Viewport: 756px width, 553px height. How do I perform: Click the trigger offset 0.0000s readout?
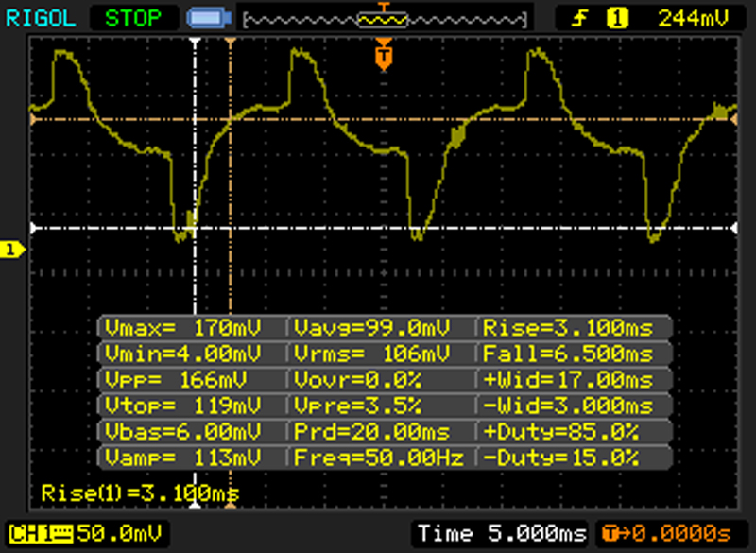(x=667, y=533)
